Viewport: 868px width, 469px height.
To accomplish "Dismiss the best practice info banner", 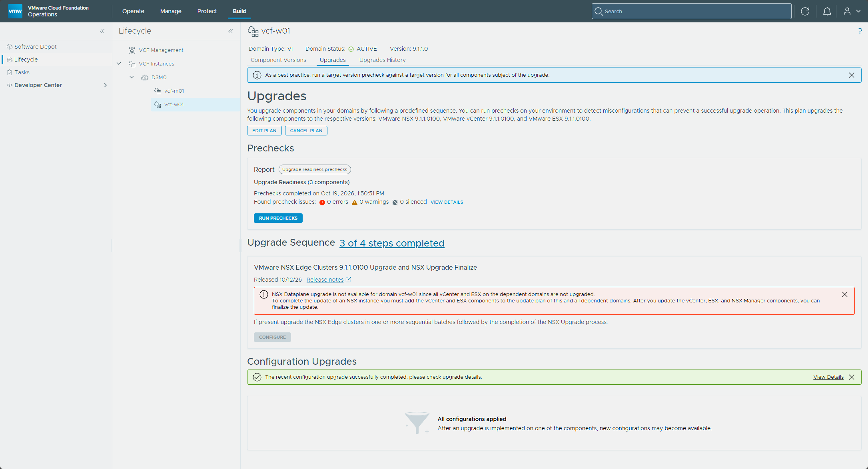I will pyautogui.click(x=852, y=75).
